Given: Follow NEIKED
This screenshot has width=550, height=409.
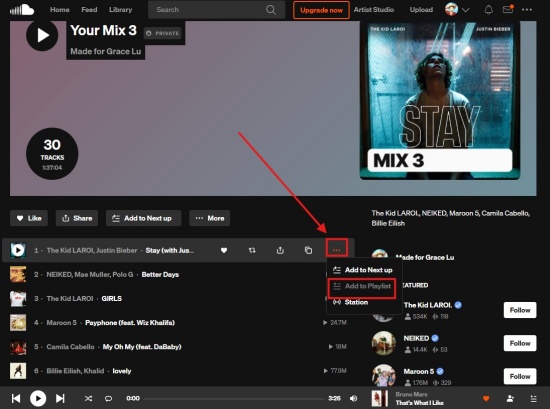Looking at the screenshot, I should (x=520, y=343).
